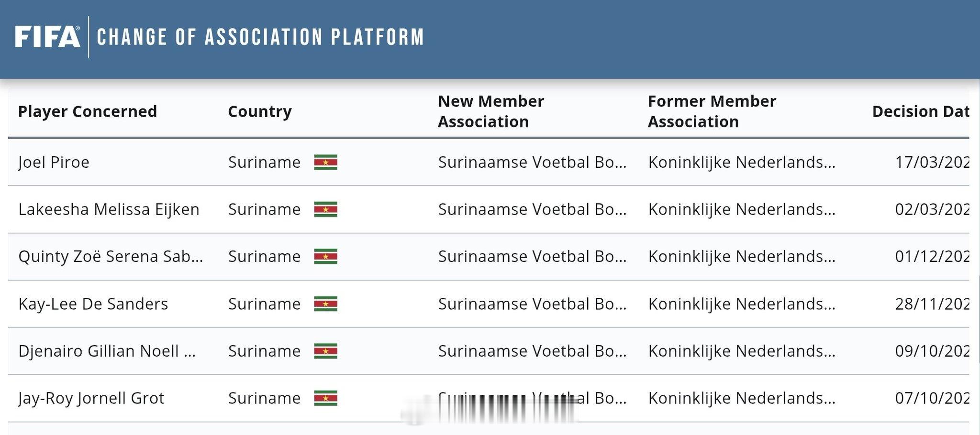Click the FIFA logo in header

coord(47,37)
